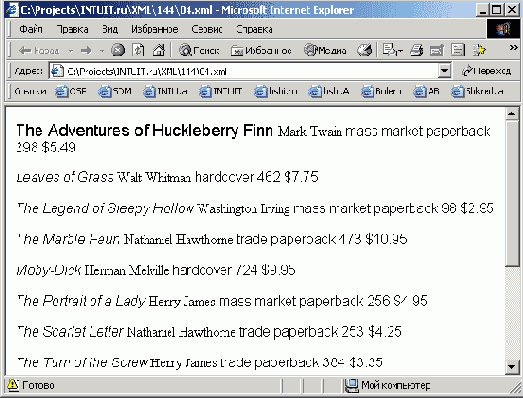Viewport: 523px width, 398px height.
Task: Open the Сервис menu
Action: coord(207,29)
